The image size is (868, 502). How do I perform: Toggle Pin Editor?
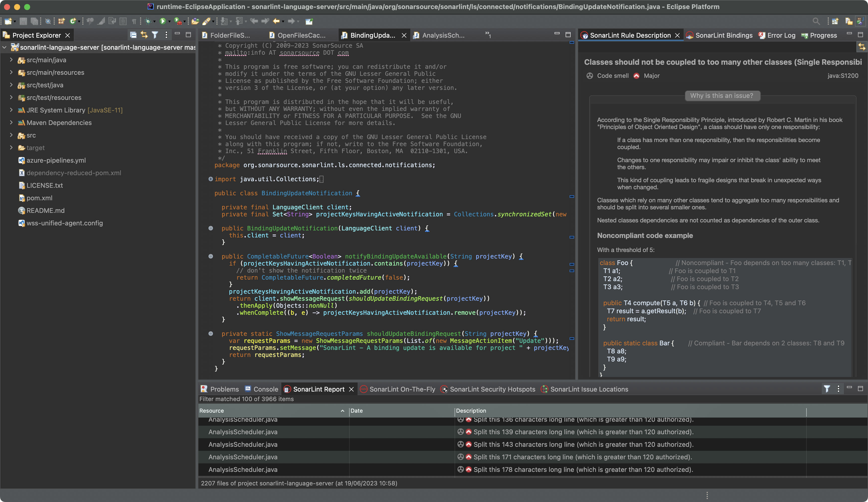[x=309, y=21]
